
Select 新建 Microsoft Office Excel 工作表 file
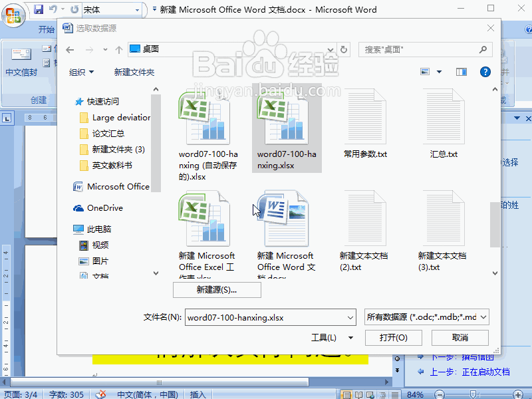[207, 234]
